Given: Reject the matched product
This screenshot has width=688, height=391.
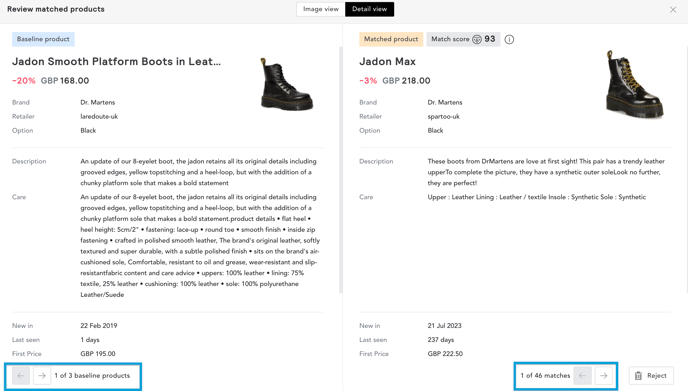Looking at the screenshot, I should click(651, 376).
